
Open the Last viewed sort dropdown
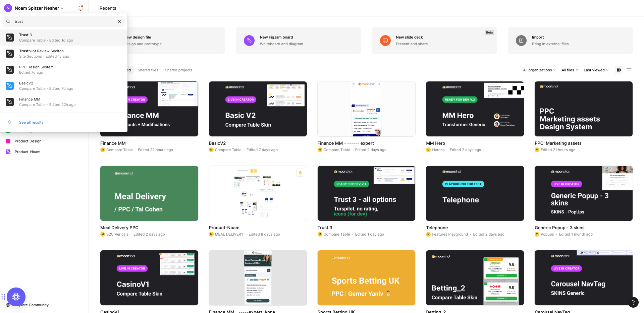[596, 70]
